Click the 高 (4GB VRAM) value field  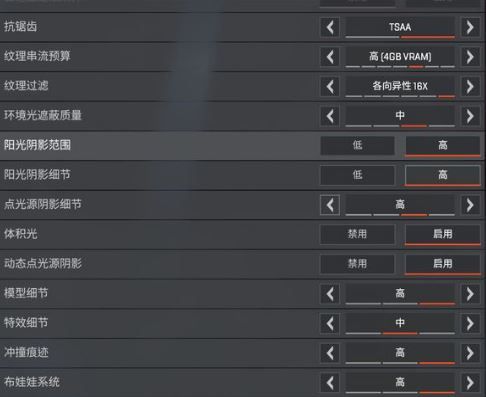[400, 57]
